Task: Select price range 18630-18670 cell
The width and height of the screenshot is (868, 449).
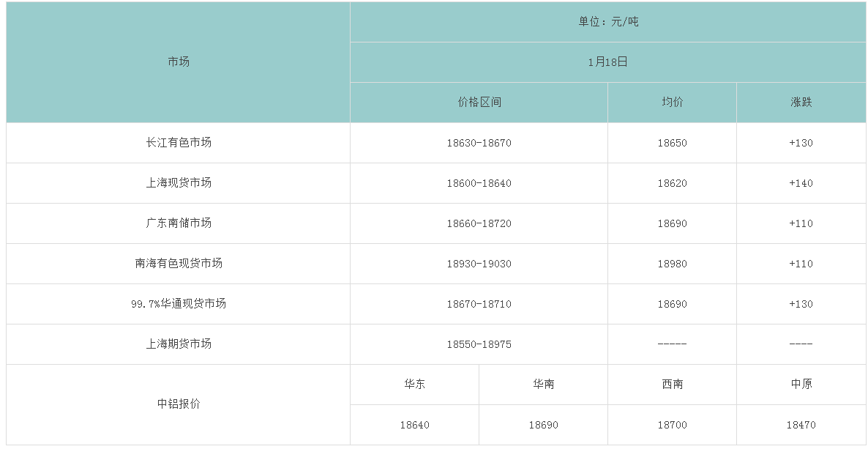Action: click(x=479, y=143)
